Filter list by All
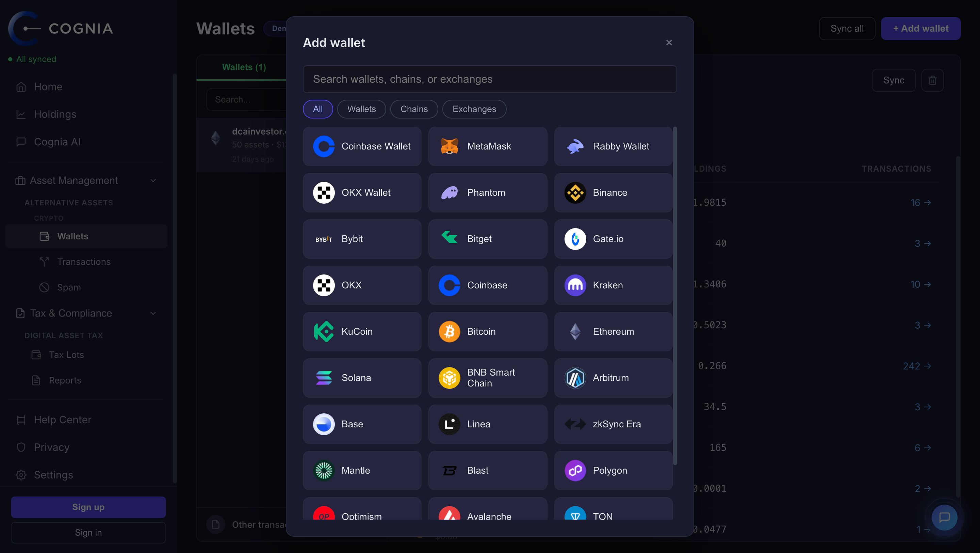The width and height of the screenshot is (980, 553). (318, 109)
